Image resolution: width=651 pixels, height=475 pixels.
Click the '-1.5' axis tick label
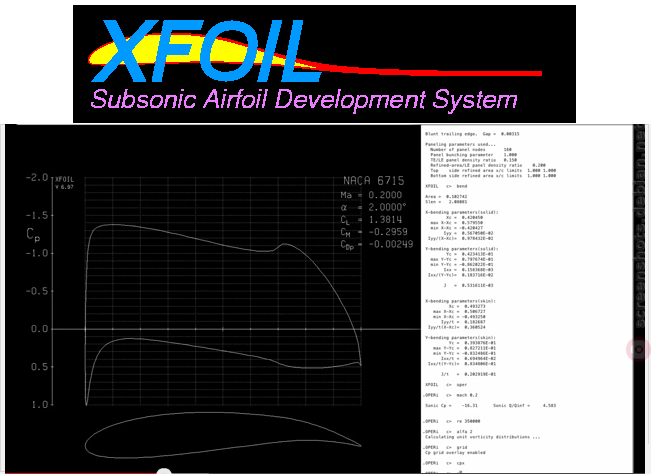(37, 215)
